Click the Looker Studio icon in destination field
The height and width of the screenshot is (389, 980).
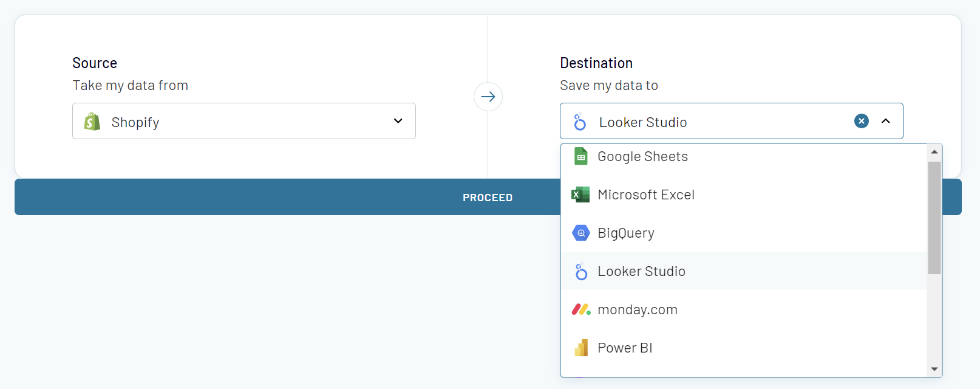580,122
